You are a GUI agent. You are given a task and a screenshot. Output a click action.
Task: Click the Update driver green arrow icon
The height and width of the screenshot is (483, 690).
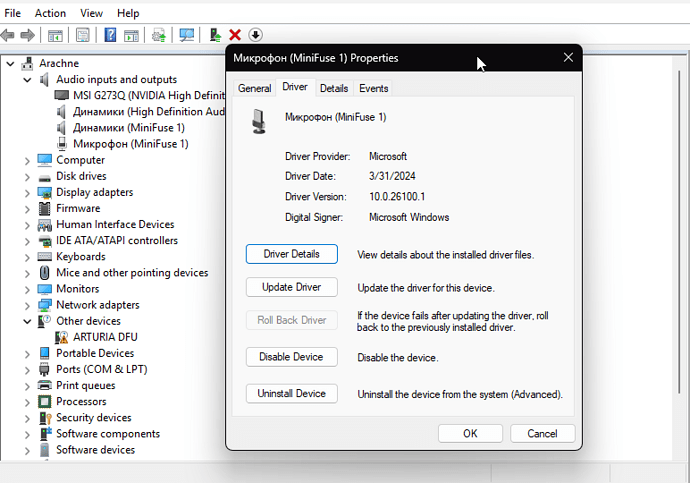coord(215,35)
